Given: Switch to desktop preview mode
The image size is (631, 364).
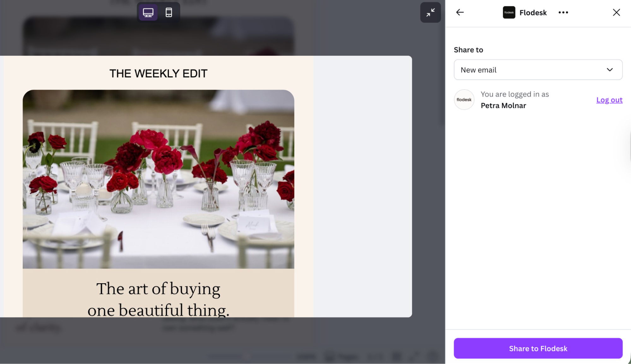Looking at the screenshot, I should point(148,13).
